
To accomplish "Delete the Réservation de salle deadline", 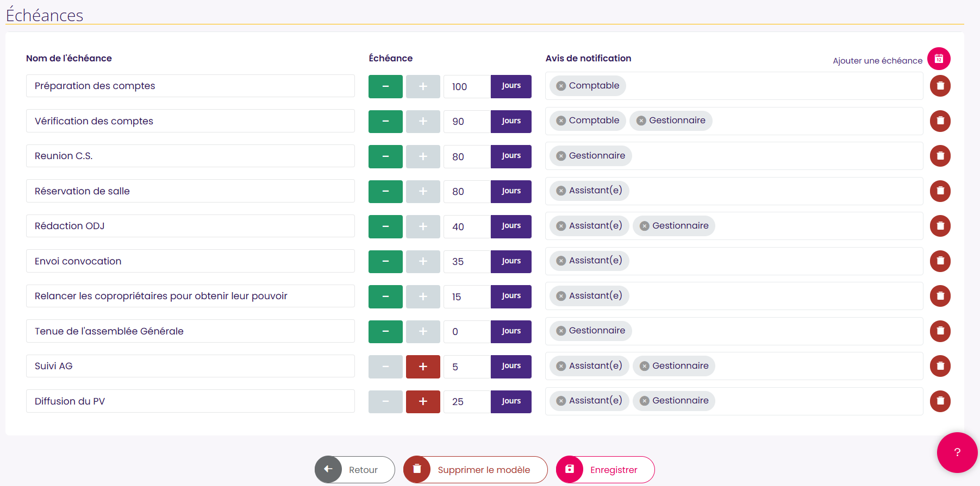I will click(x=940, y=191).
